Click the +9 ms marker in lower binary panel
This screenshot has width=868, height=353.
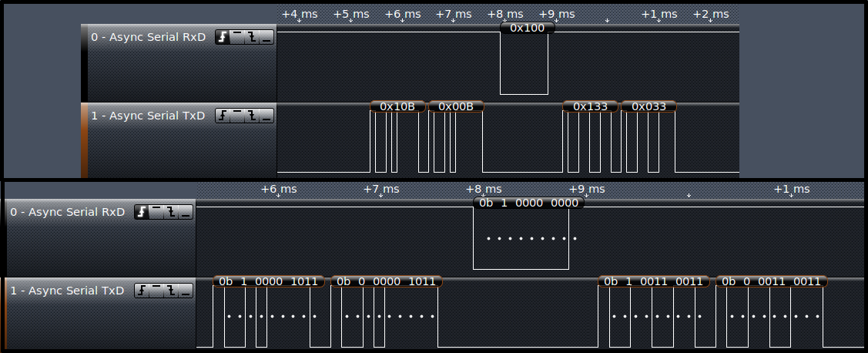[x=587, y=190]
